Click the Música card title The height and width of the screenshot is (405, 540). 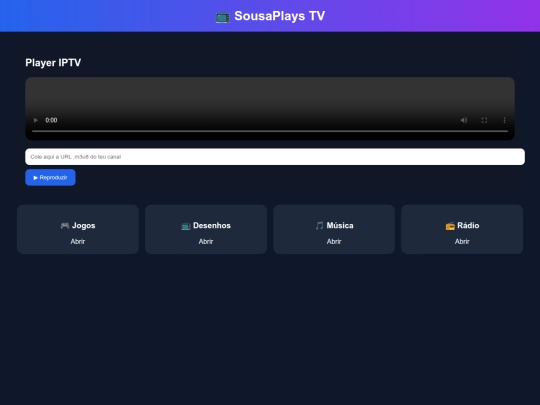click(340, 226)
